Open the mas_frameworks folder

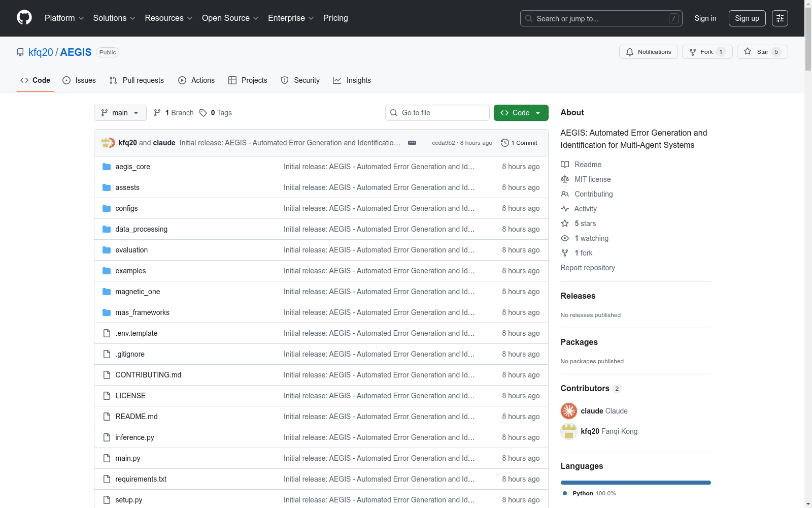coord(142,312)
